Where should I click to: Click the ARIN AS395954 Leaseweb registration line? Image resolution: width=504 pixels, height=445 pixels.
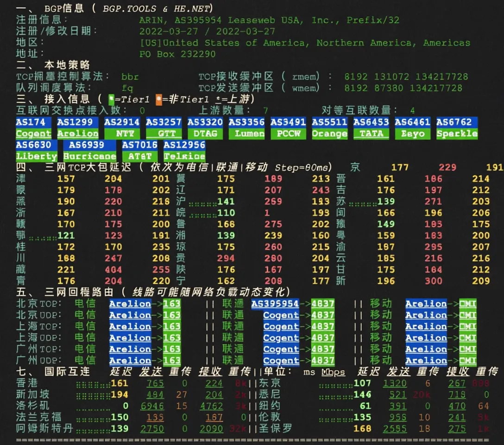(x=269, y=20)
